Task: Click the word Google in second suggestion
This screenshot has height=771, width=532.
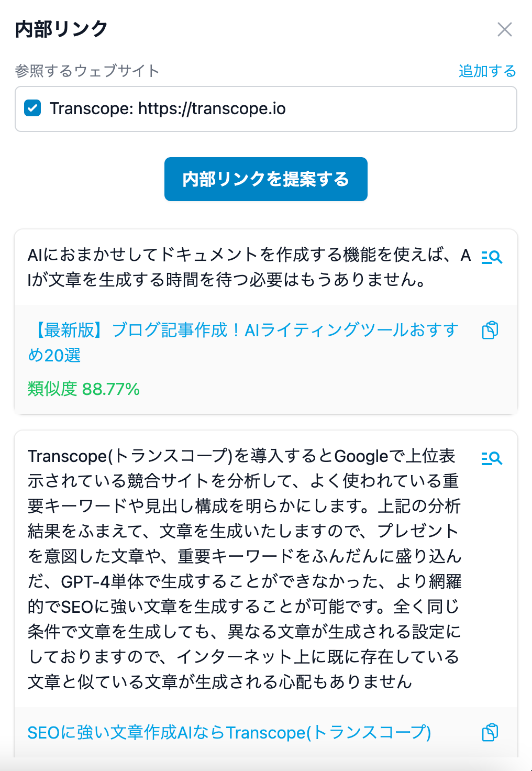Action: [361, 456]
